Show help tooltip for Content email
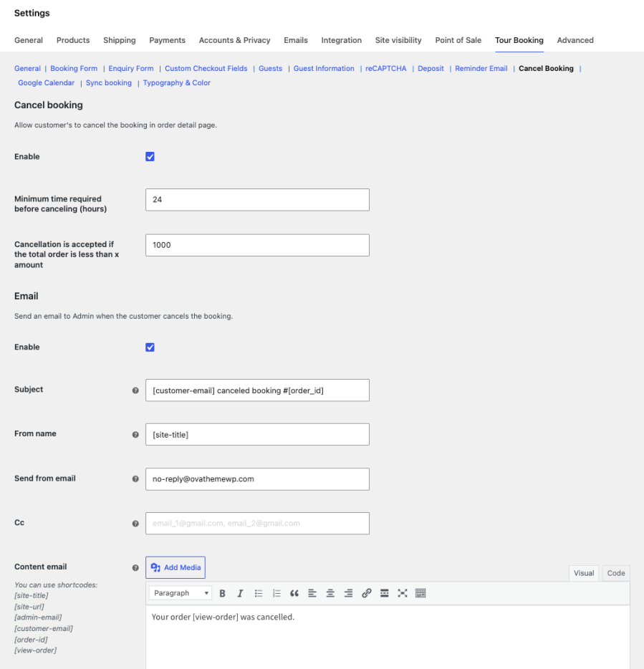This screenshot has height=669, width=644. pos(135,568)
